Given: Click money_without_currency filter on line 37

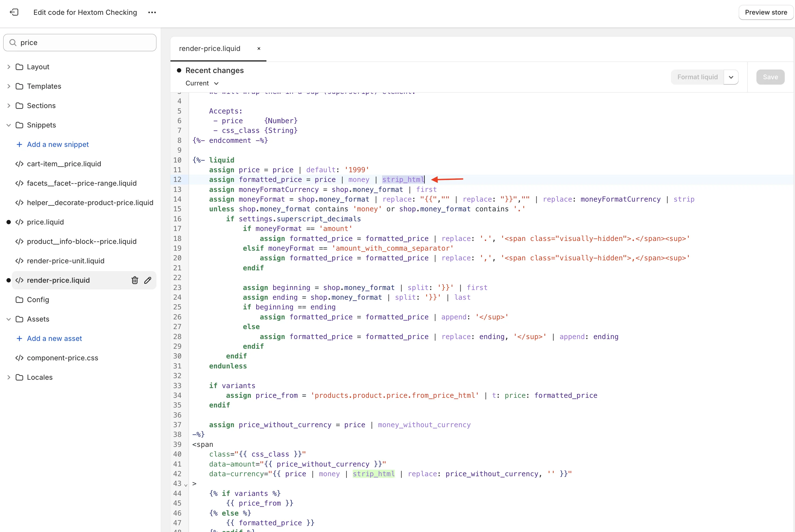Looking at the screenshot, I should (424, 425).
